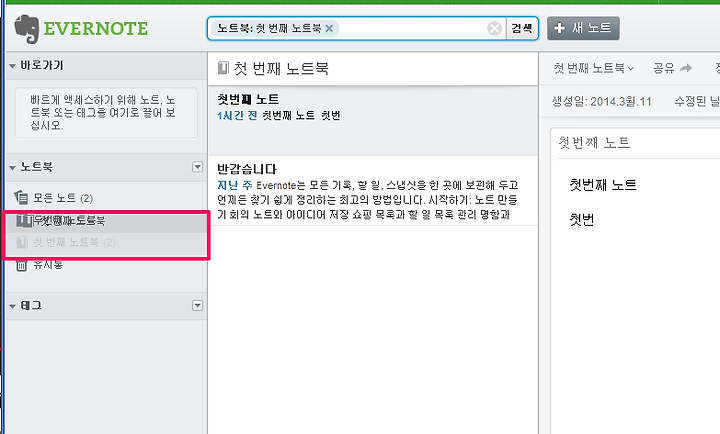Click the share arrow icon
720x434 pixels.
[x=686, y=68]
